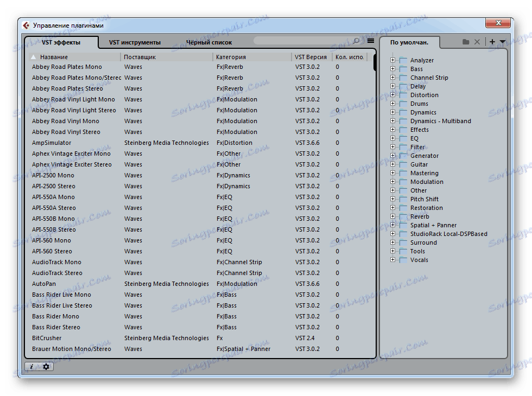The width and height of the screenshot is (532, 396).
Task: Select AudioTrack Stereo plugin
Action: (x=200, y=273)
